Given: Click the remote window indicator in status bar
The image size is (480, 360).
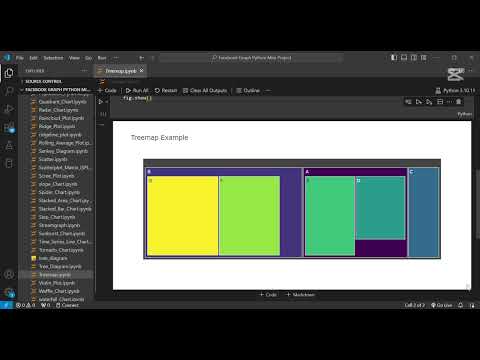Looking at the screenshot, I should 6,305.
